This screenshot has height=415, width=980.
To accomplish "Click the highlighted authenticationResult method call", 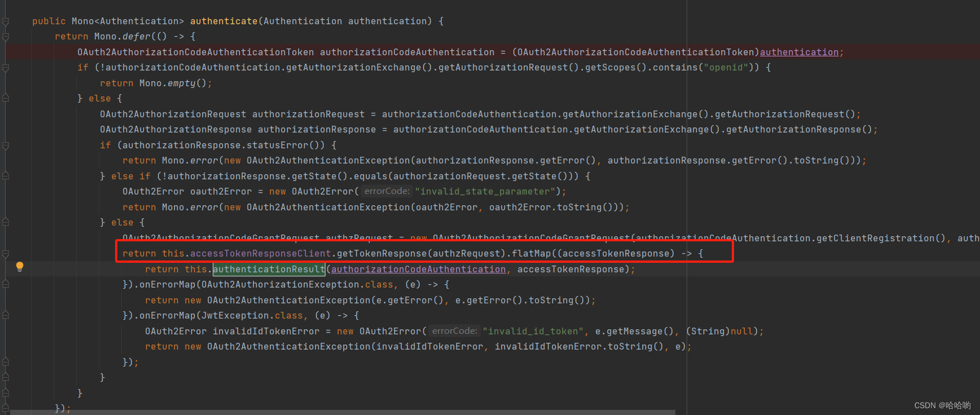I will (x=269, y=270).
